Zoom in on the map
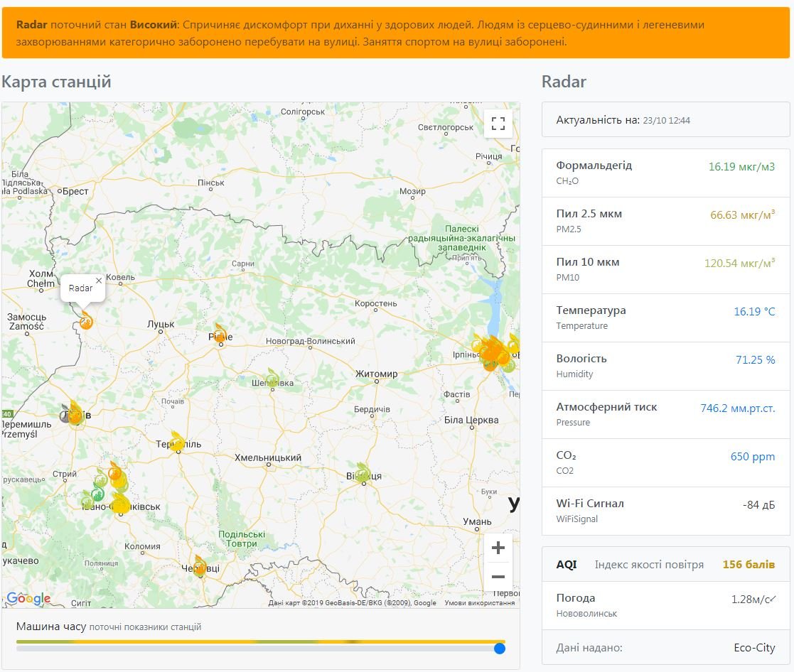The width and height of the screenshot is (794, 672). pyautogui.click(x=498, y=548)
